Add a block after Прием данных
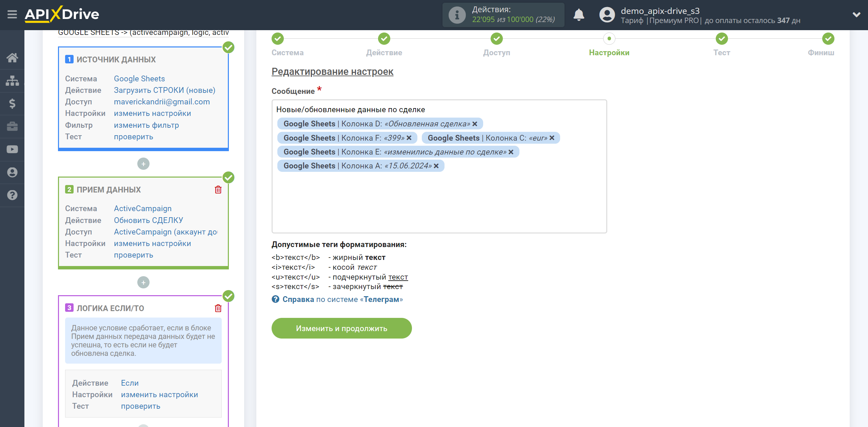This screenshot has width=868, height=427. click(x=143, y=283)
